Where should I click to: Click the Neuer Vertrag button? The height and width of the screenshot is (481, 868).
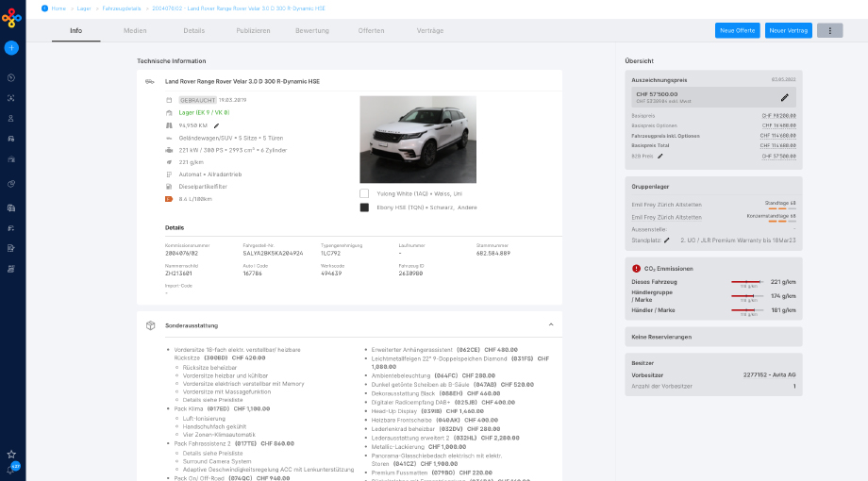(789, 30)
